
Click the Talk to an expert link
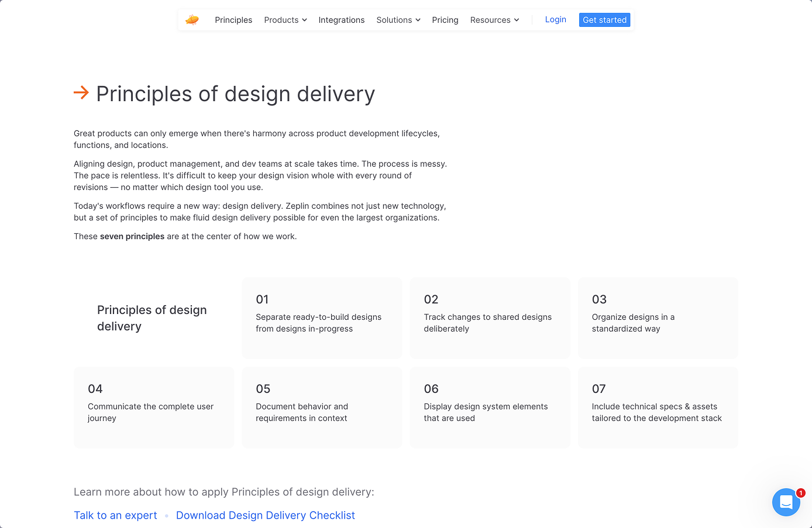[x=115, y=515]
